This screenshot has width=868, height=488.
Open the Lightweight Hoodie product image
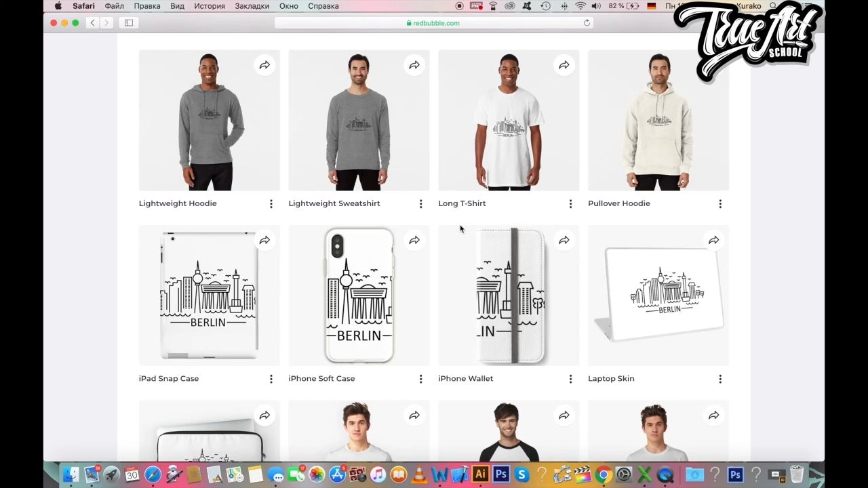click(x=210, y=120)
